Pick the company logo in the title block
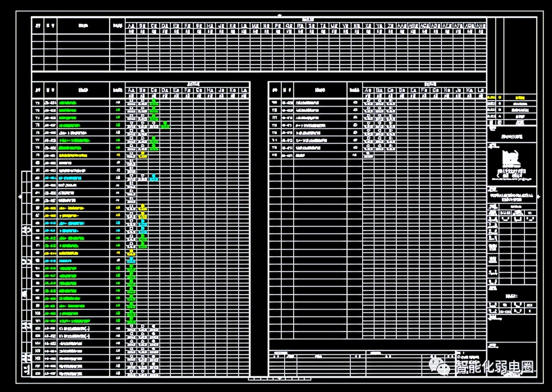Screen dimensions: 552x392 [x=511, y=159]
